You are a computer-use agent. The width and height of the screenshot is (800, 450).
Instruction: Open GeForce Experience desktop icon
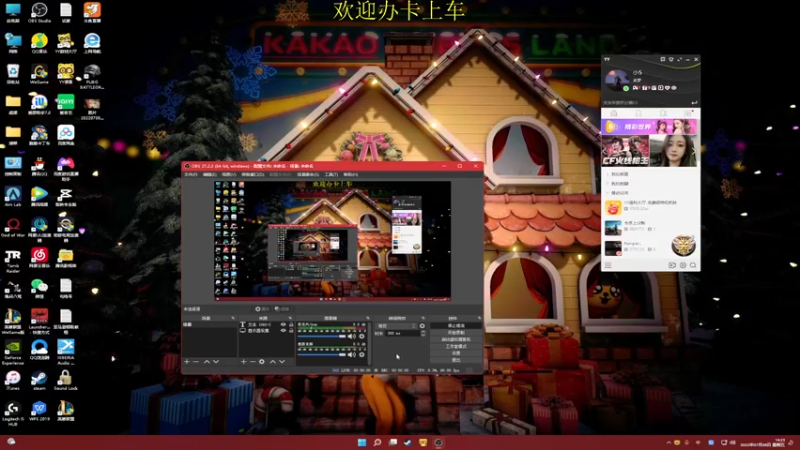[13, 352]
